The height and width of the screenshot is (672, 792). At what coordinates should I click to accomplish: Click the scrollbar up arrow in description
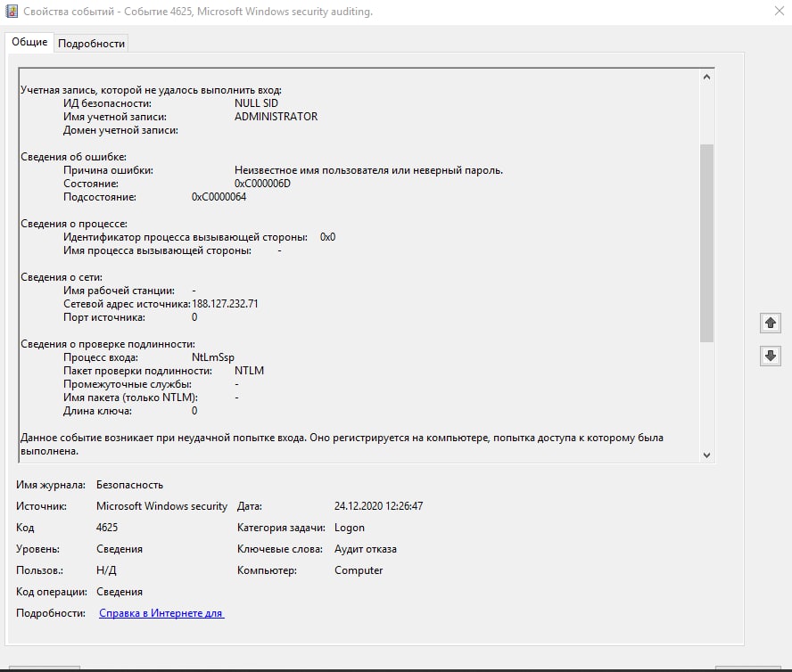point(706,77)
